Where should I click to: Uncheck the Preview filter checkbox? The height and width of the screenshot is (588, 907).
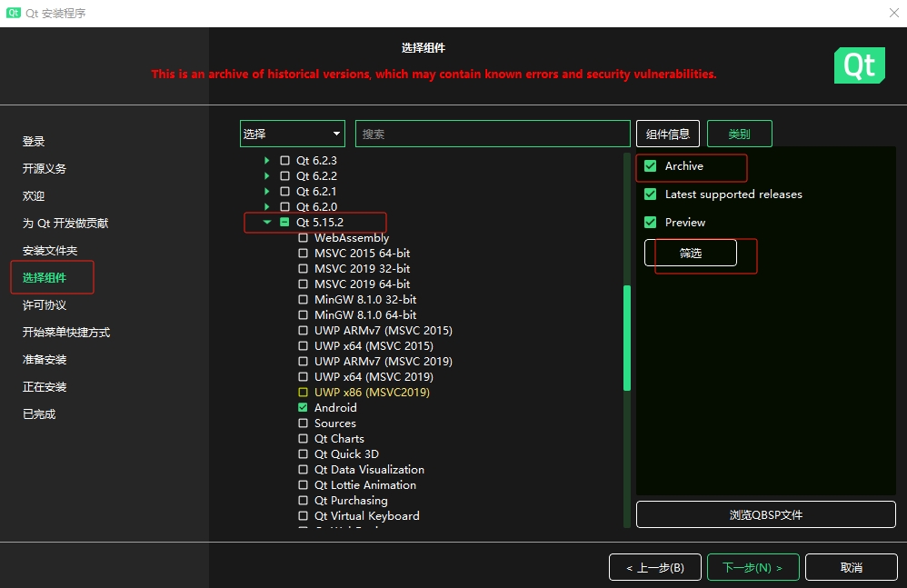650,222
